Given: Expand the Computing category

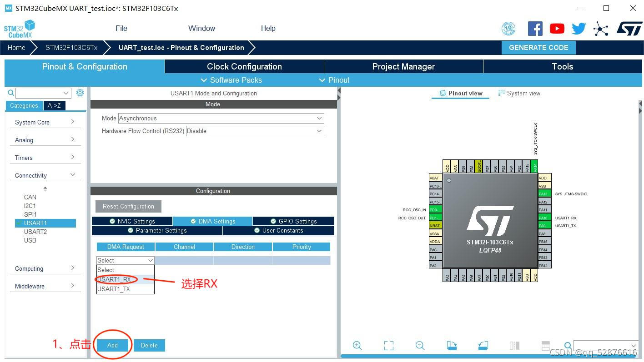Looking at the screenshot, I should coord(45,268).
